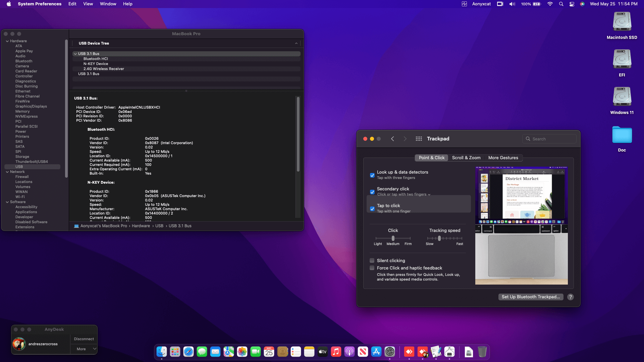Click the Spotlight search icon in menu bar

561,4
